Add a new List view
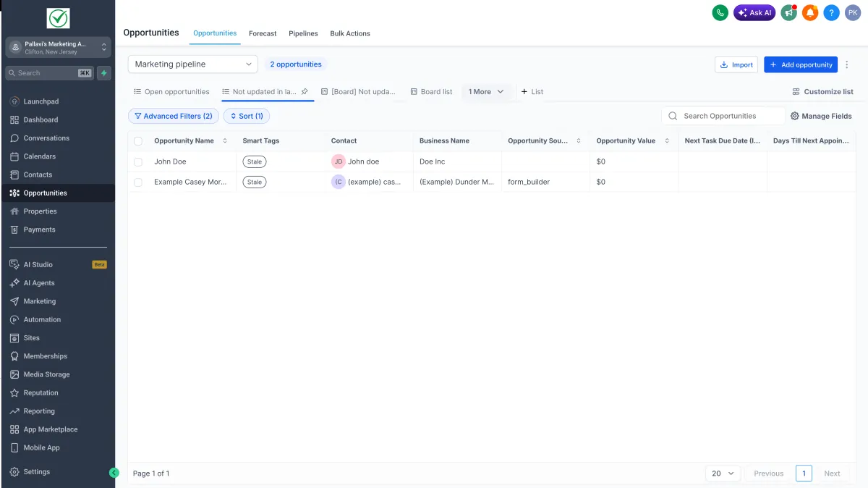This screenshot has width=868, height=488. coord(532,92)
